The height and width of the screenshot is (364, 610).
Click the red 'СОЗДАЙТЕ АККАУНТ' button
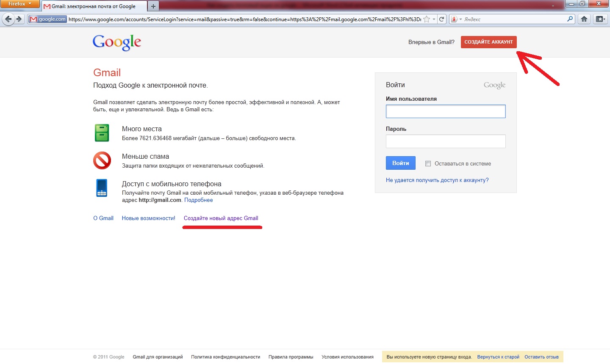(x=489, y=42)
